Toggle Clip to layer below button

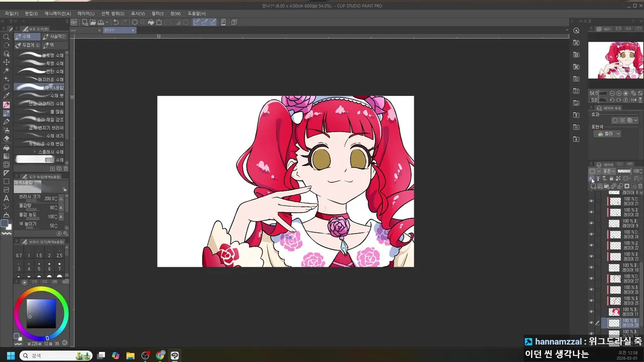click(x=592, y=178)
